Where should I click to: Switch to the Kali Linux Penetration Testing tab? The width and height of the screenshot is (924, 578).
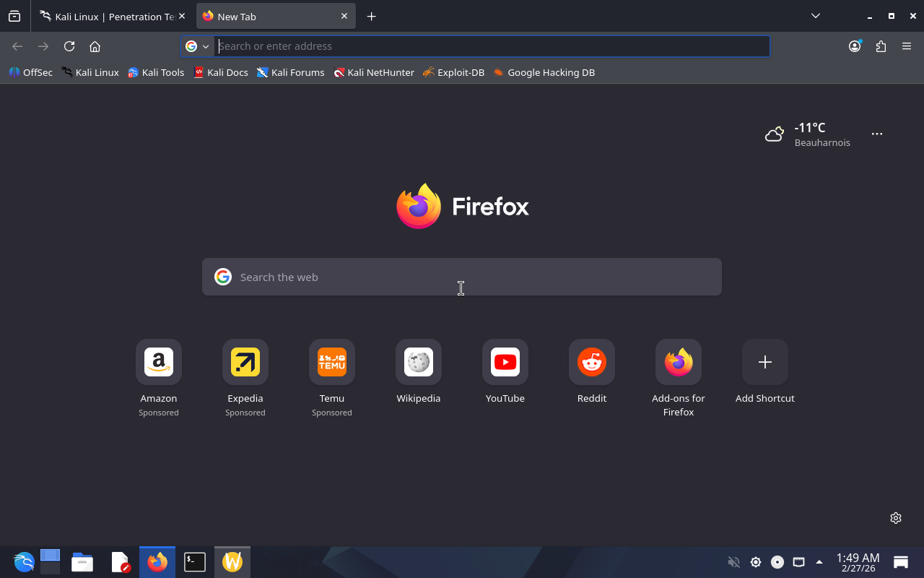(x=108, y=17)
